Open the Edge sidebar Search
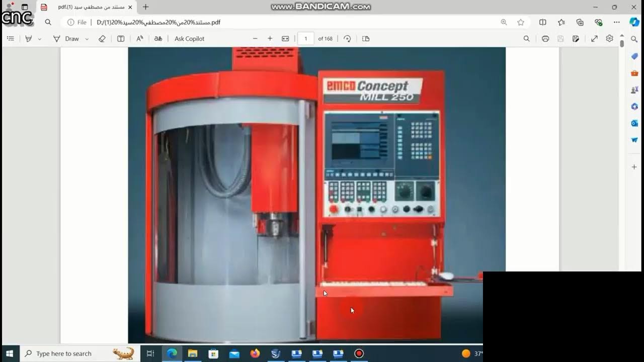 point(634,39)
